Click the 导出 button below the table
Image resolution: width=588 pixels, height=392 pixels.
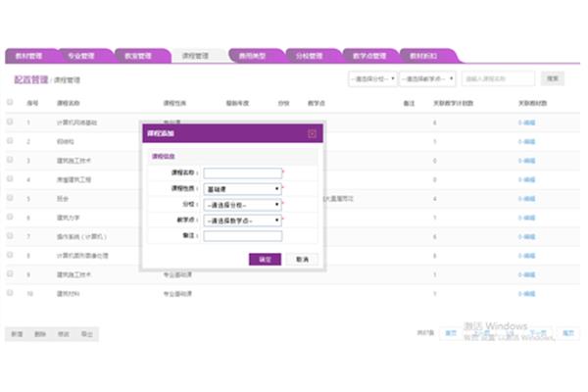[x=86, y=334]
